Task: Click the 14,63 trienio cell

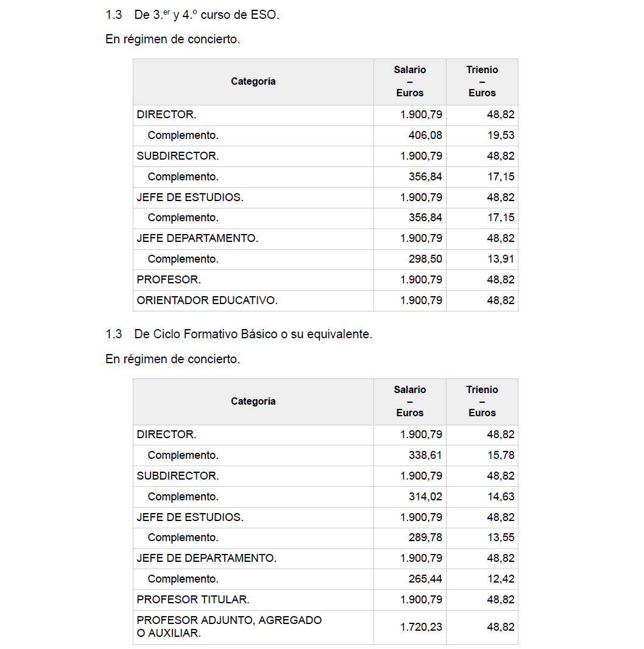Action: 500,497
